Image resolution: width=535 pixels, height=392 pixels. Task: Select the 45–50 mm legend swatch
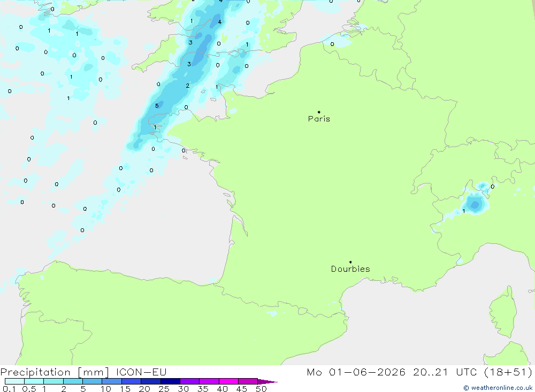click(x=248, y=381)
